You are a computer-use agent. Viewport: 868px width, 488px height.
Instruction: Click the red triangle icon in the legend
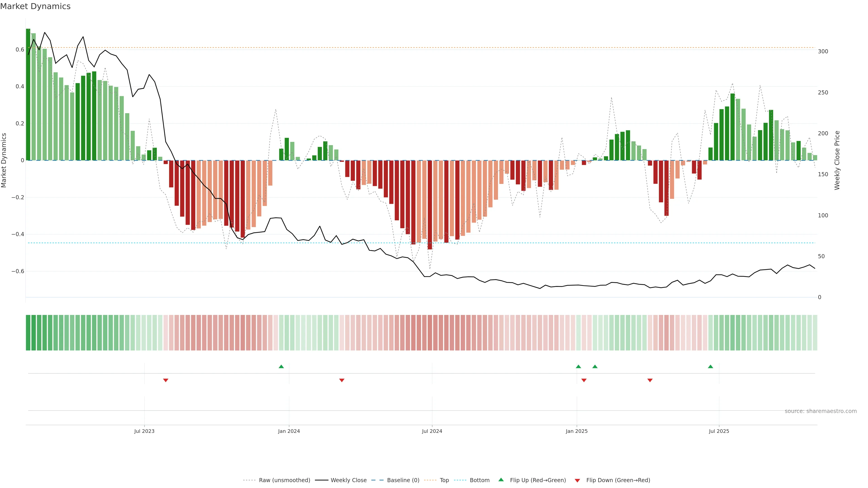(x=577, y=480)
